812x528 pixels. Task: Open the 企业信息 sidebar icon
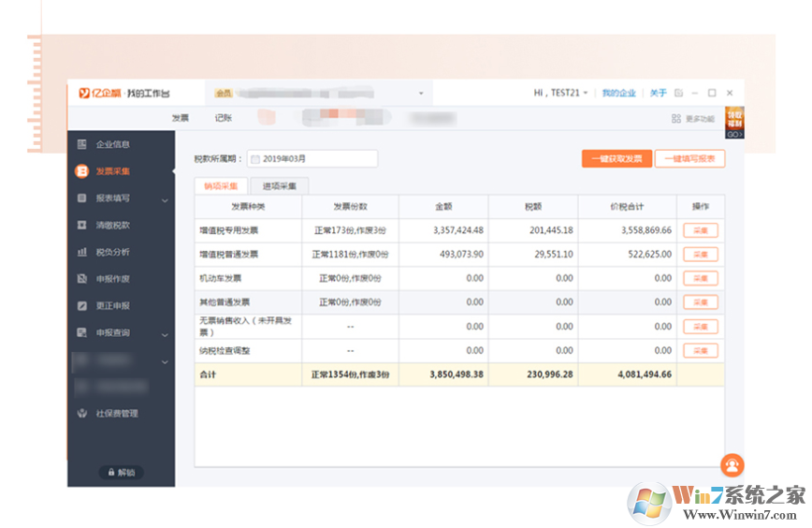81,144
